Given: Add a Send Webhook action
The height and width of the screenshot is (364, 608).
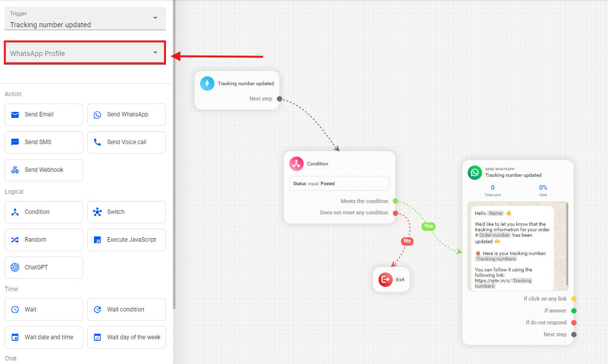Looking at the screenshot, I should tap(44, 170).
